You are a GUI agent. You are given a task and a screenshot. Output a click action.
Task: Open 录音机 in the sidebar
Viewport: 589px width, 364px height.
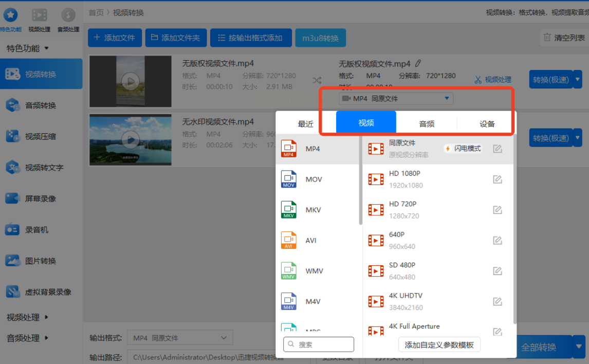point(41,229)
